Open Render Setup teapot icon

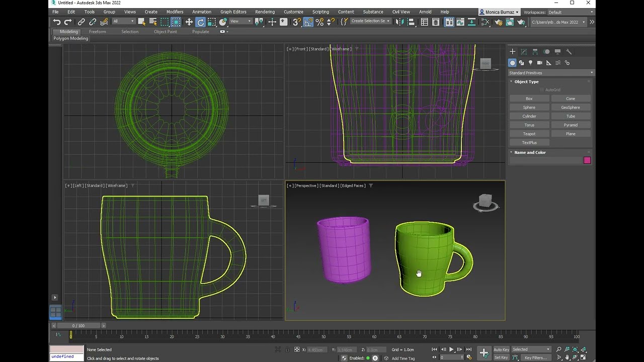point(499,22)
